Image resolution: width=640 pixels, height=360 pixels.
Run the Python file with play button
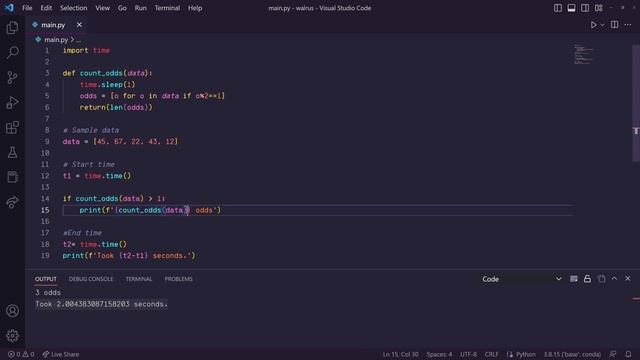[x=593, y=25]
